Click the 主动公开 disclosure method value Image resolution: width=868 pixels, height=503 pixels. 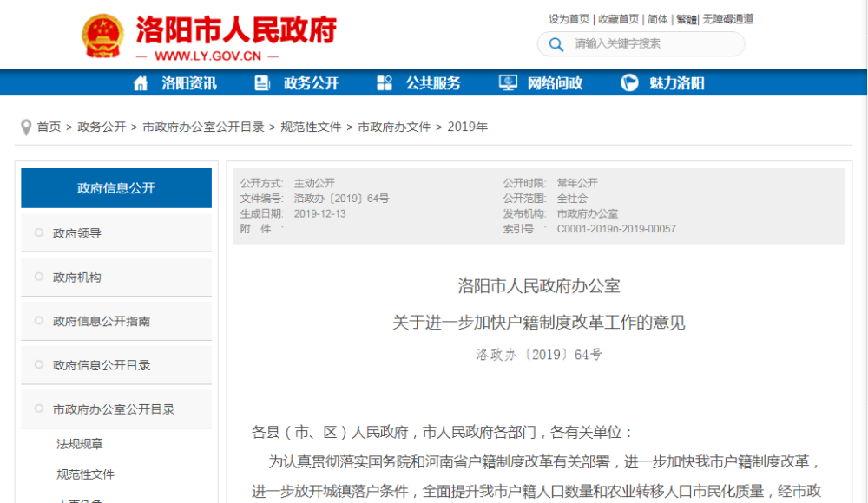click(x=314, y=183)
